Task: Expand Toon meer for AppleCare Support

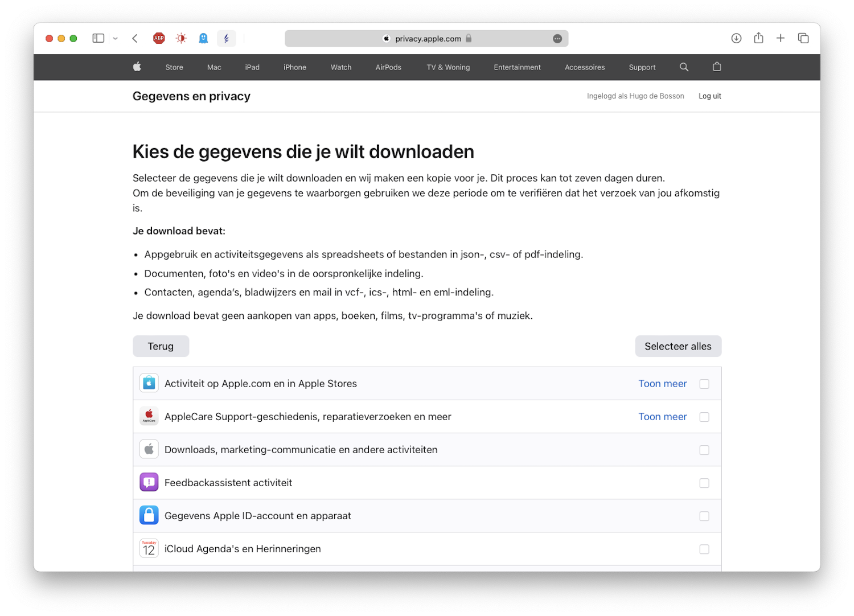Action: click(662, 417)
